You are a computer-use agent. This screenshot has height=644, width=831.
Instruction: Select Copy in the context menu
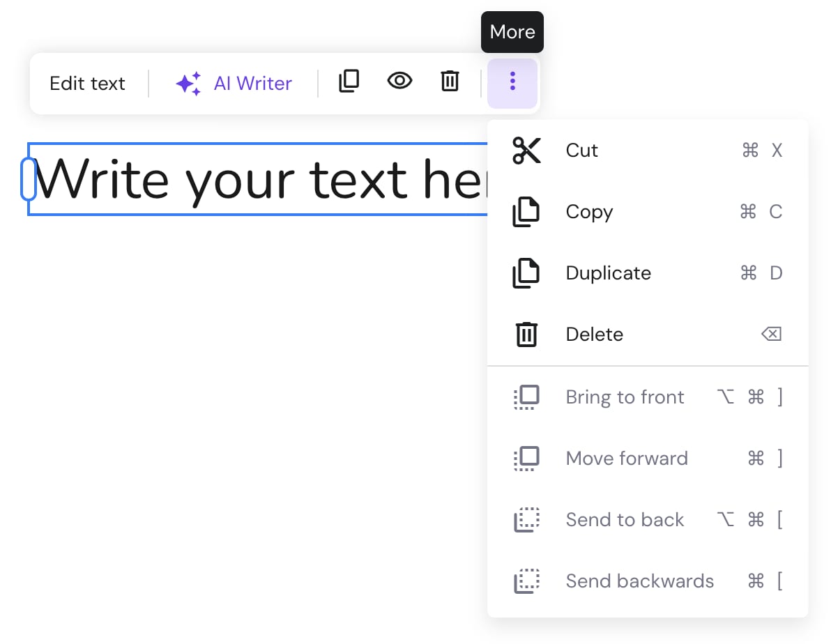pos(589,211)
